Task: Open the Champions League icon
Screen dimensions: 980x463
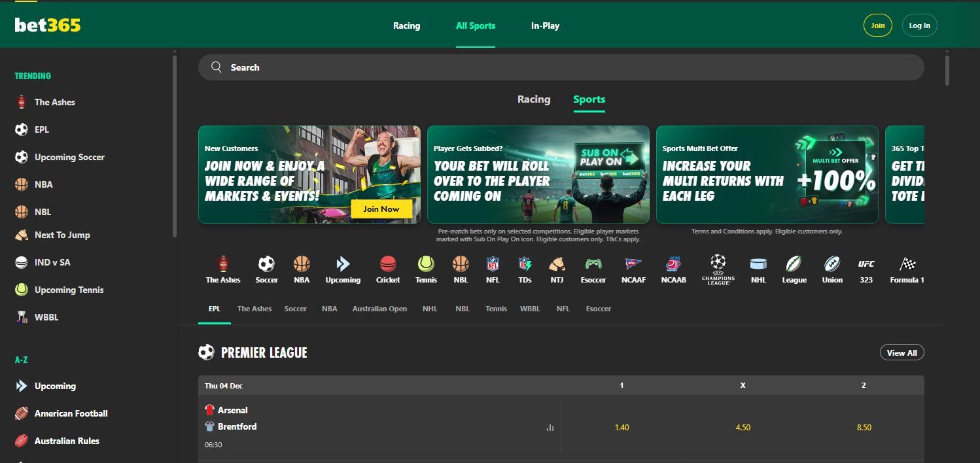Action: point(718,266)
